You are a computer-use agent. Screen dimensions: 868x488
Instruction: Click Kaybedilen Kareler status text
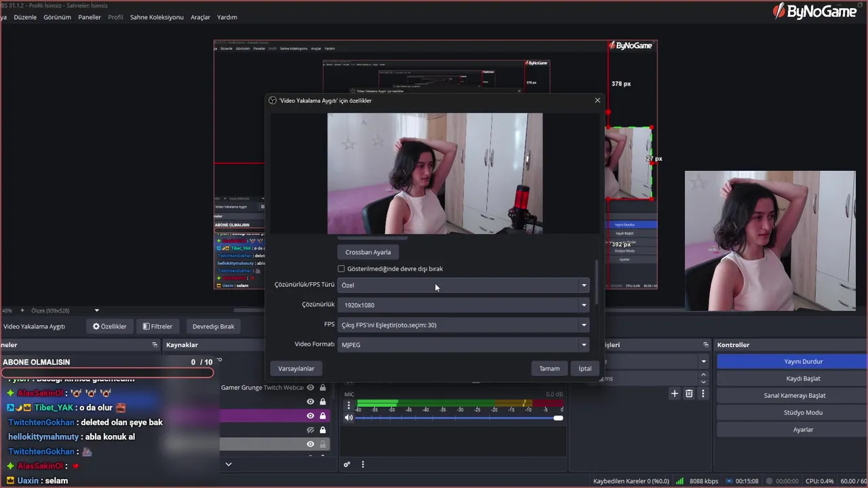(x=631, y=481)
